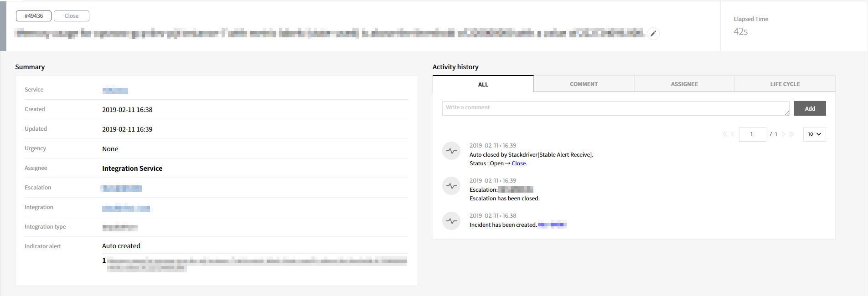The width and height of the screenshot is (868, 296).
Task: Click the activity icon beside the Escalation closed entry
Action: 451,186
